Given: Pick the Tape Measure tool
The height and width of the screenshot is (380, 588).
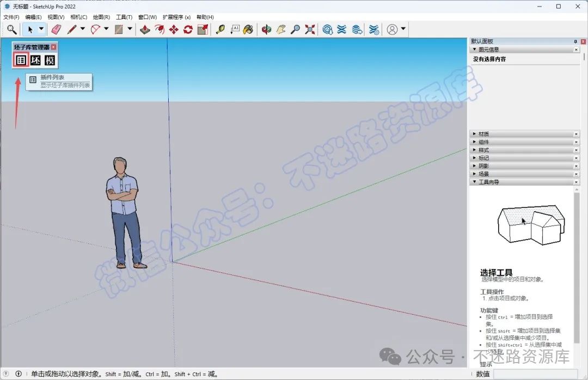Looking at the screenshot, I should [x=220, y=29].
